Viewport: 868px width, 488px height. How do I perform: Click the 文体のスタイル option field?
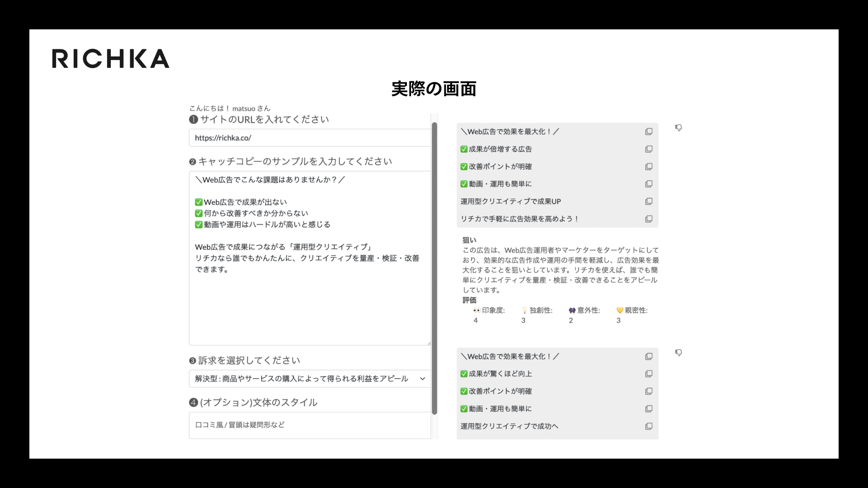[309, 425]
